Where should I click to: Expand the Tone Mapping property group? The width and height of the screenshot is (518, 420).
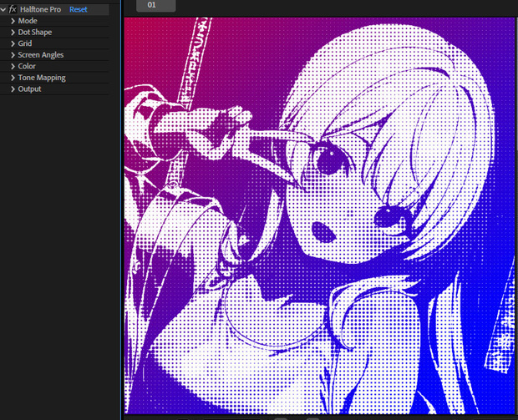(13, 78)
